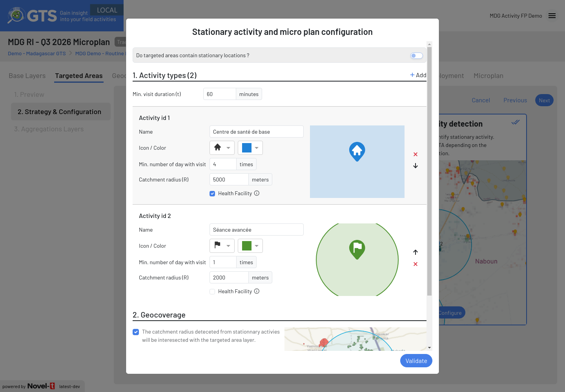Click Activity 1 catchment radius 5000 field

pos(229,180)
